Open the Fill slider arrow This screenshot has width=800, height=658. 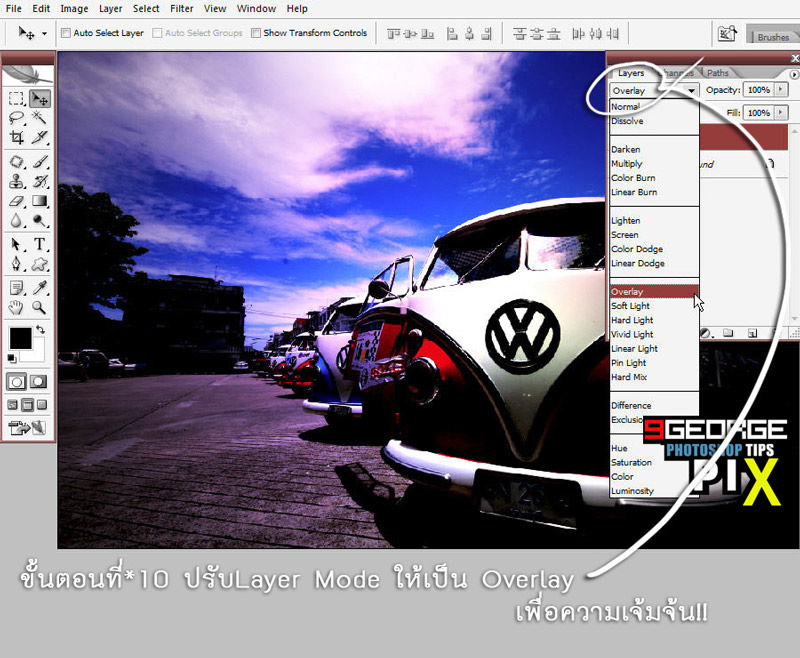click(x=781, y=112)
